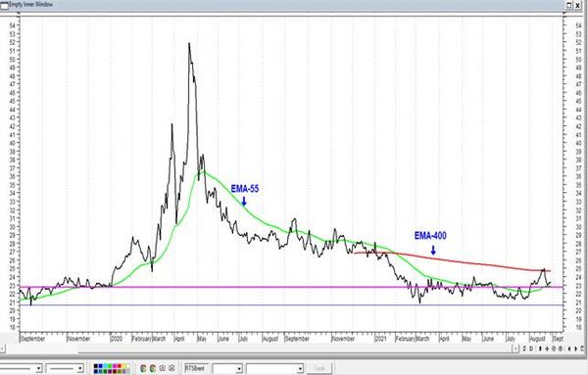Click the window icon in the title bar
Screen dimensions: 588x375
click(x=5, y=5)
